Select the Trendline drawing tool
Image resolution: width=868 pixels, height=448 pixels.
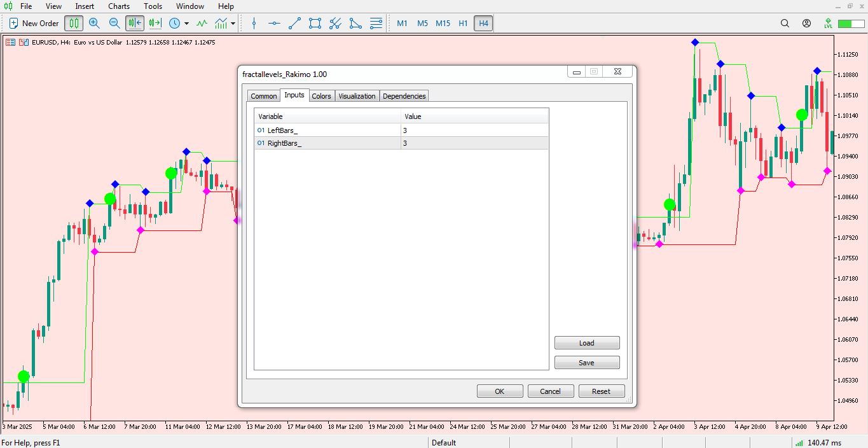point(294,24)
